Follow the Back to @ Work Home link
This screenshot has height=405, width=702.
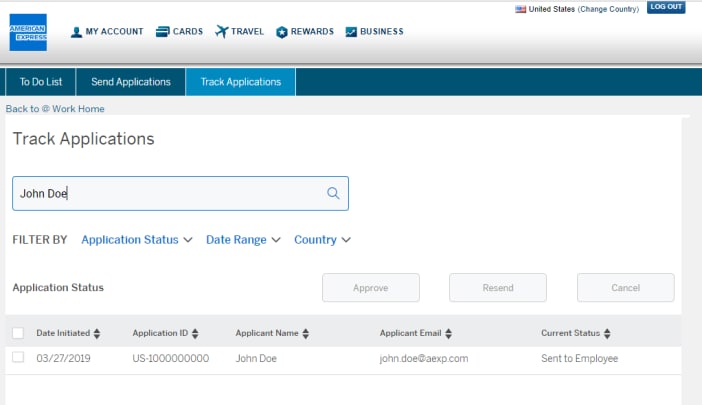pyautogui.click(x=55, y=109)
